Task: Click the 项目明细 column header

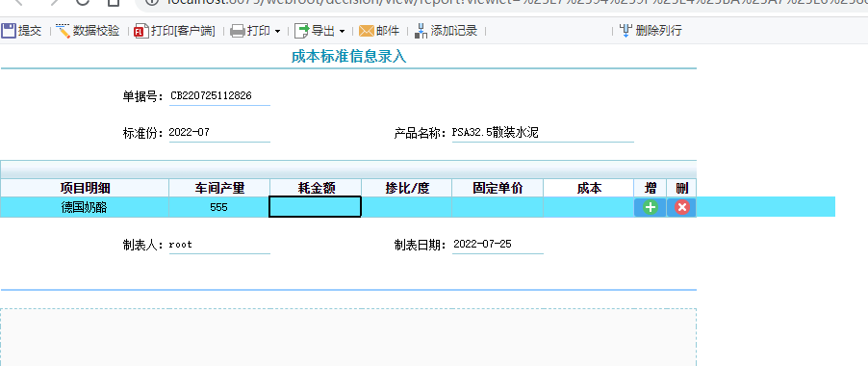Action: tap(84, 188)
